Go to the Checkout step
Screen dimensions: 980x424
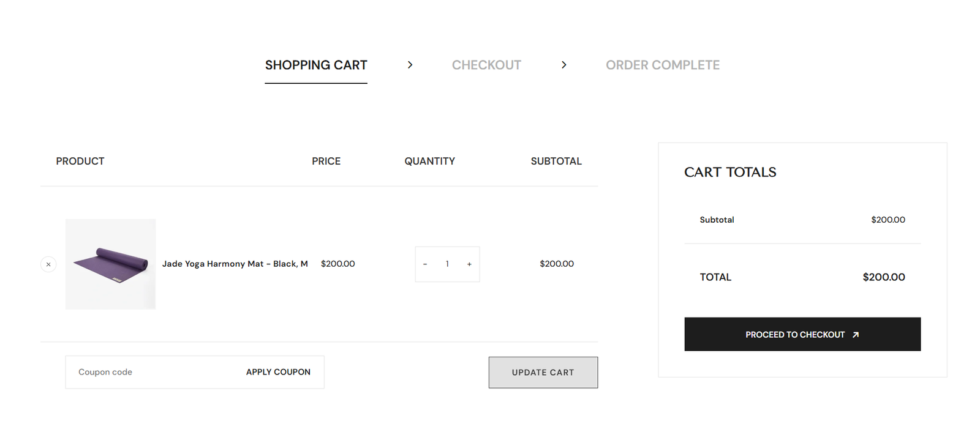(486, 65)
